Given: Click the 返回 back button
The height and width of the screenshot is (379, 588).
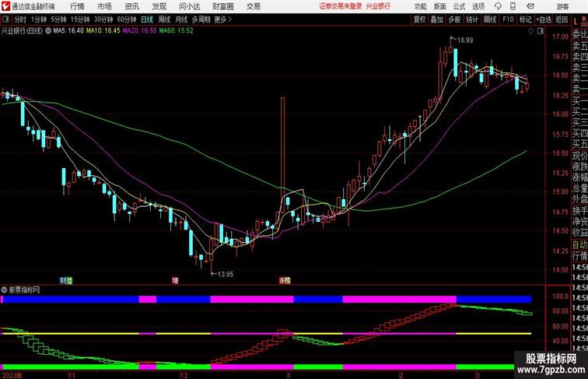Looking at the screenshot, I should 562,19.
